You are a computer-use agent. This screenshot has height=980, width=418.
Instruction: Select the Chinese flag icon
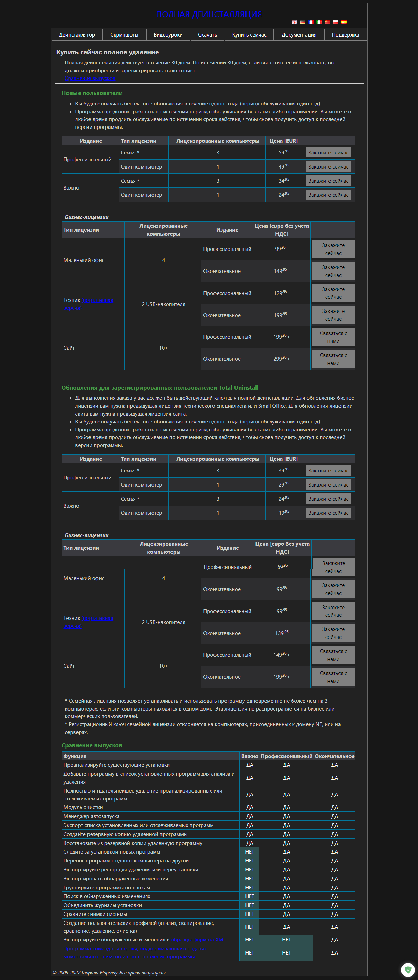327,22
